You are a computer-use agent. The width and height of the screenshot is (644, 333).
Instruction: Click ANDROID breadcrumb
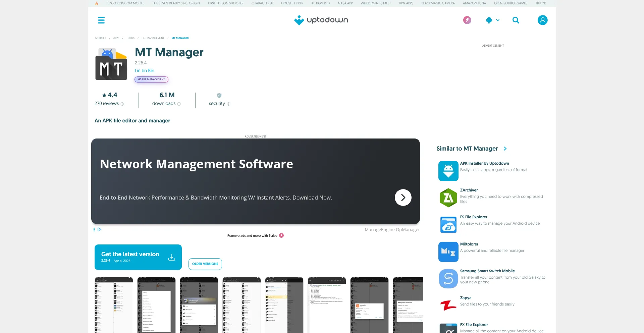coord(101,38)
